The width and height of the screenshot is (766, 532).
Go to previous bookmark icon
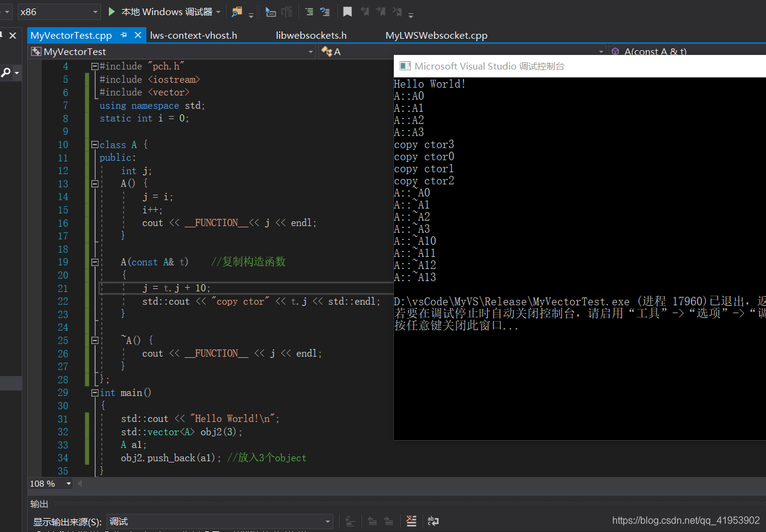click(x=365, y=11)
